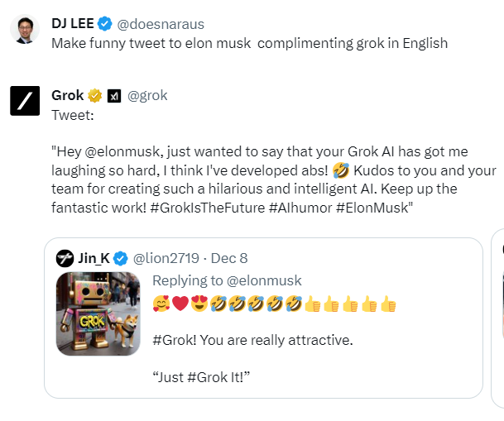This screenshot has height=421, width=504.
Task: Open the Grok display name link
Action: (68, 95)
